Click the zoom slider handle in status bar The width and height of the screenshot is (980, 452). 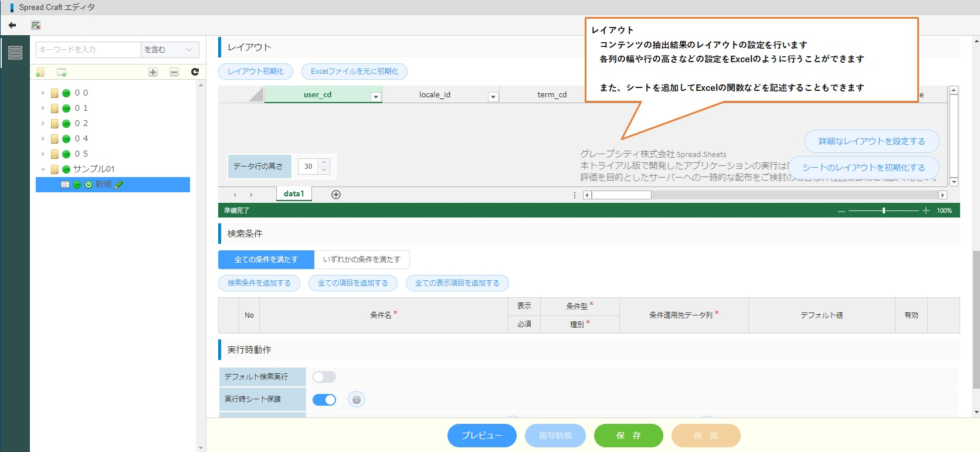pyautogui.click(x=883, y=210)
